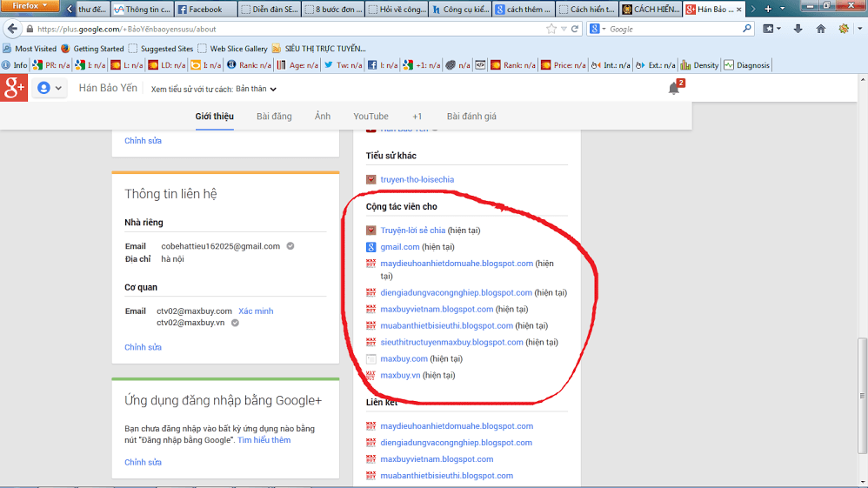
Task: Select the Ảnh tab
Action: (322, 117)
